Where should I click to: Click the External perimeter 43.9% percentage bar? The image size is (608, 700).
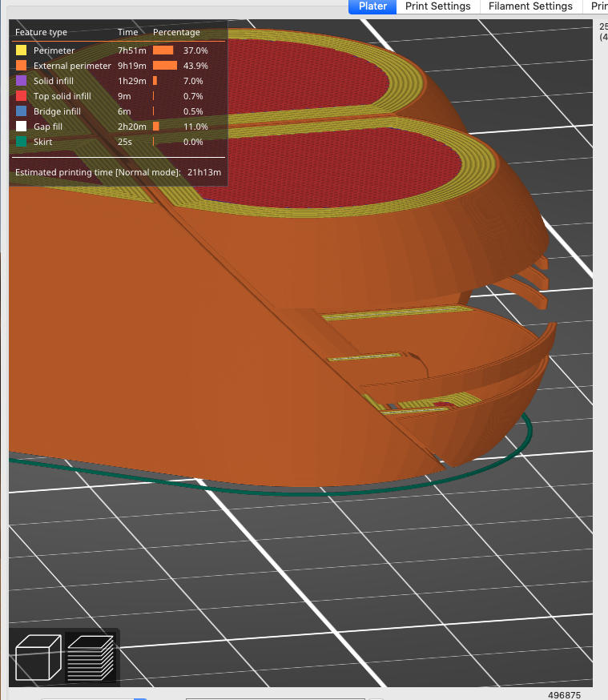point(164,66)
